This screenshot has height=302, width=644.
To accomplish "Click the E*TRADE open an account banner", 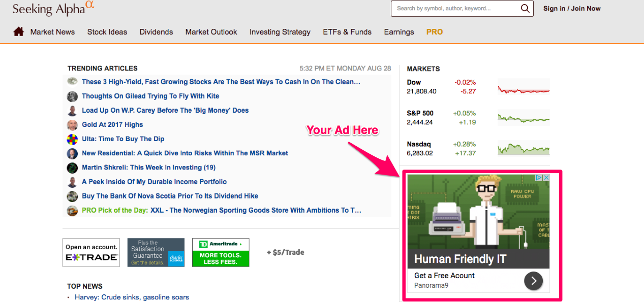I will click(x=91, y=253).
